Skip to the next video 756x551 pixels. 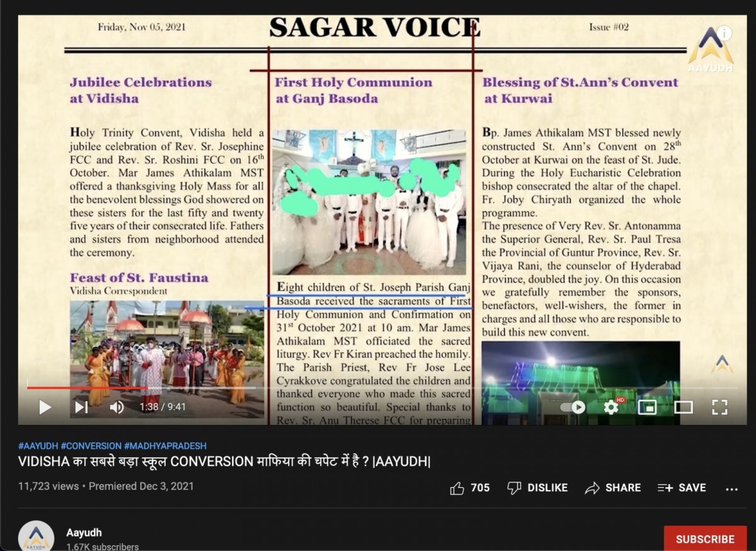coord(81,407)
